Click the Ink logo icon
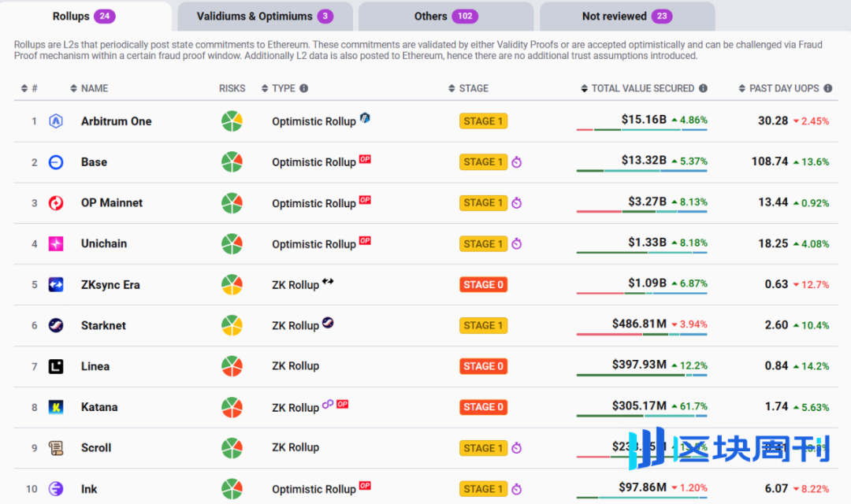The image size is (851, 504). coord(56,489)
